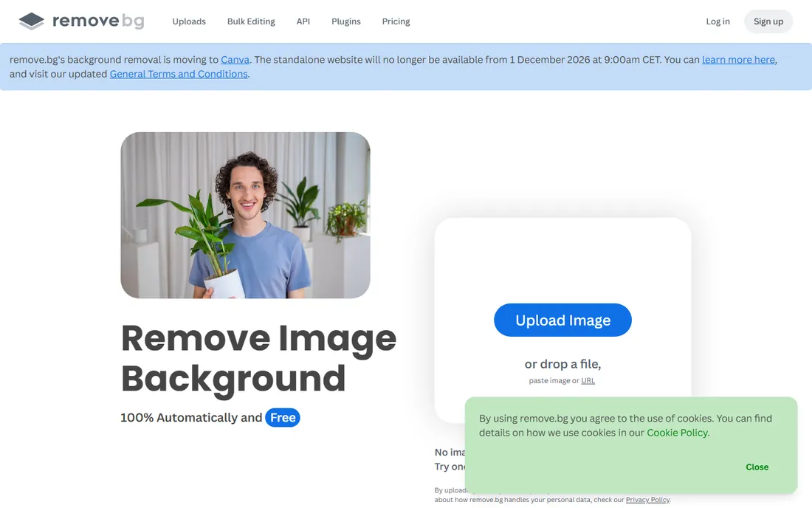The width and height of the screenshot is (812, 508).
Task: Open the 'learn more here' link
Action: [x=738, y=60]
